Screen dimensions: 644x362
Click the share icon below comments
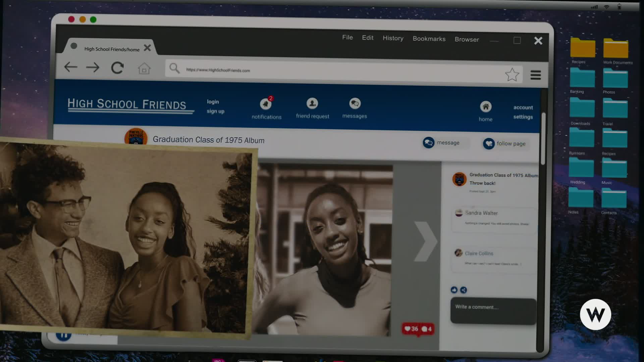coord(464,290)
